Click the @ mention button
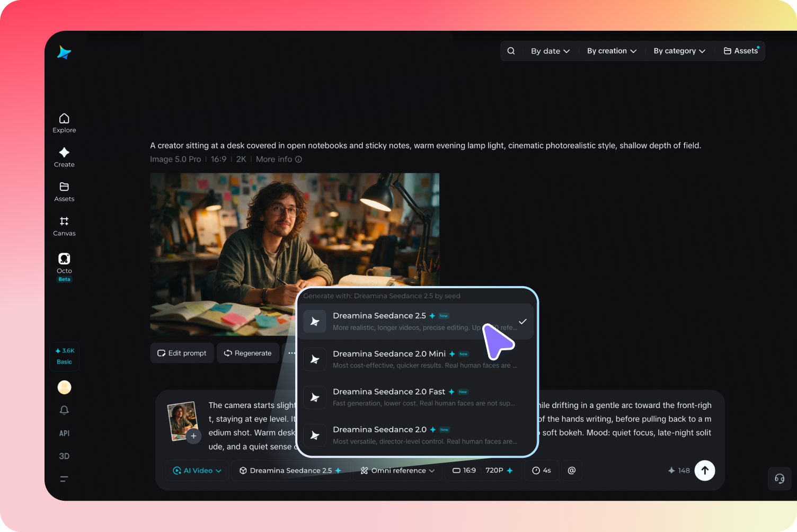The width and height of the screenshot is (797, 532). (x=572, y=471)
